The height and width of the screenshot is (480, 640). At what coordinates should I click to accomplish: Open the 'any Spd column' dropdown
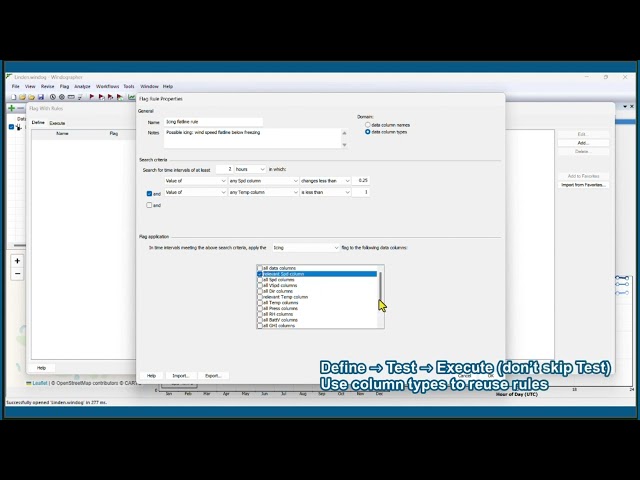click(263, 181)
